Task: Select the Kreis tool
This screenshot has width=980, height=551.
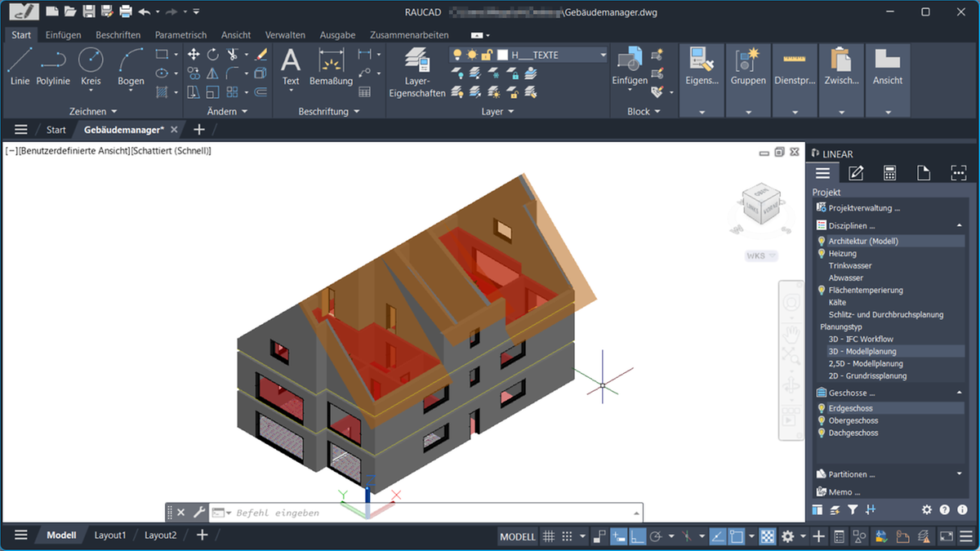Action: click(91, 65)
